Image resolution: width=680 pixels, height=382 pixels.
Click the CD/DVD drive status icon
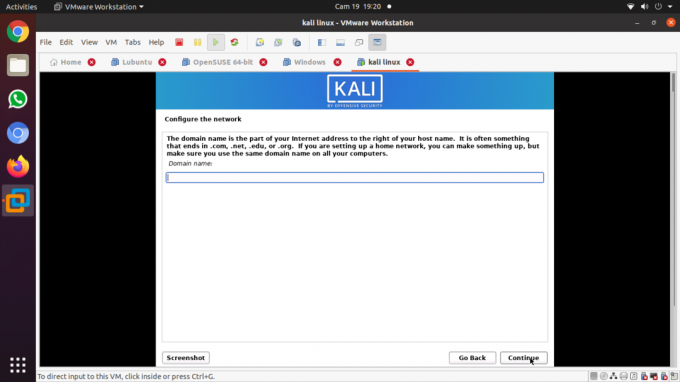604,376
